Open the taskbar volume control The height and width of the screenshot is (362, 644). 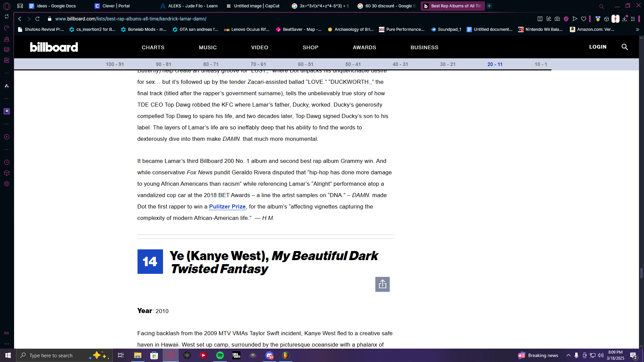601,355
